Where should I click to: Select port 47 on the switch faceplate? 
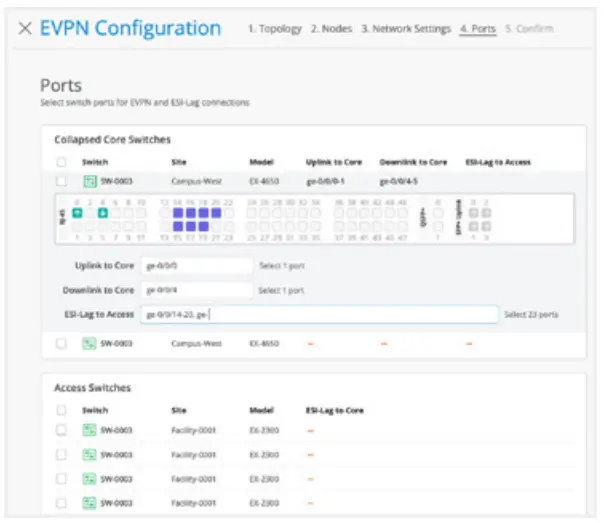pyautogui.click(x=403, y=226)
